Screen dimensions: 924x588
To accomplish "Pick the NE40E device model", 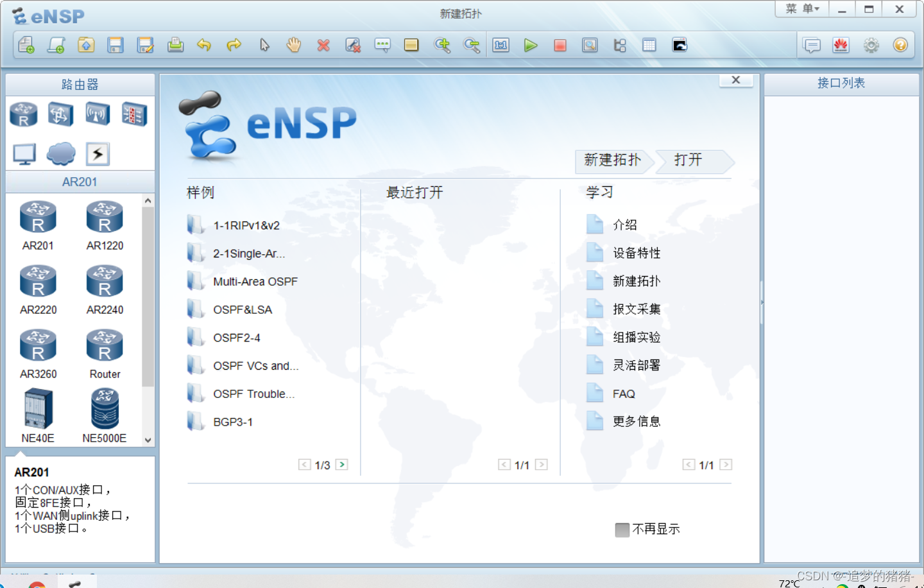I will 38,416.
